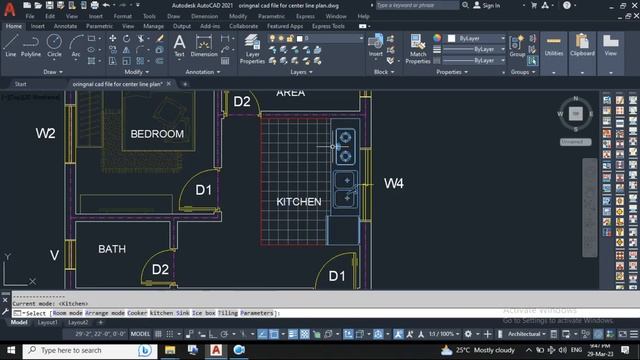Select the Line tool
Viewport: 640px width, 360px height.
coord(11,45)
